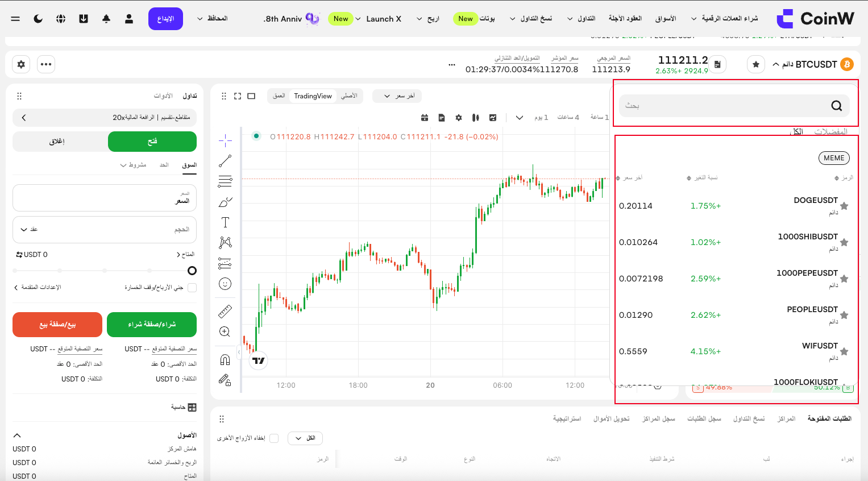
Task: Select the Market order tab
Action: coord(189,165)
